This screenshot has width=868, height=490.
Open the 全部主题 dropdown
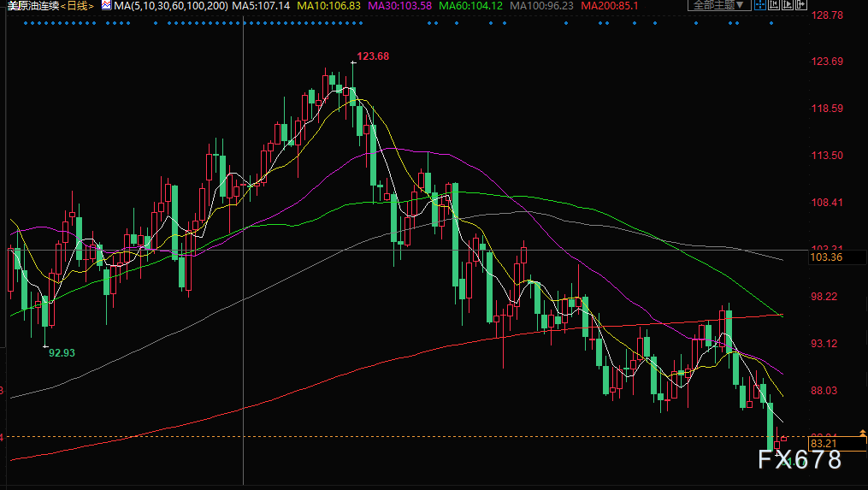click(x=720, y=5)
